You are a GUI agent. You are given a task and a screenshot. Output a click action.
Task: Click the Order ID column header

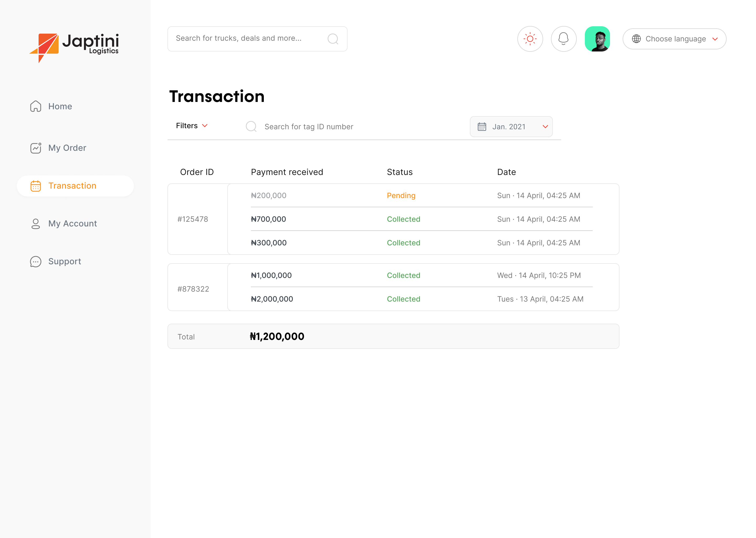click(x=197, y=172)
